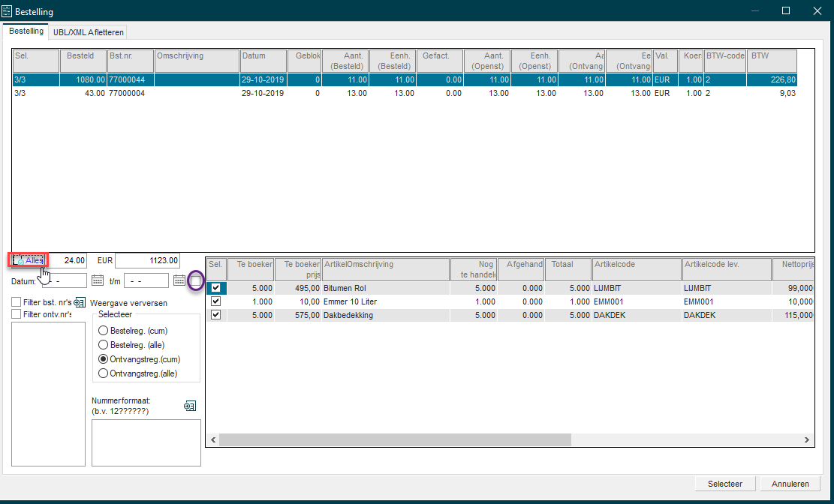The width and height of the screenshot is (834, 504).
Task: Click the horizontal scrollbar left arrow
Action: click(213, 439)
